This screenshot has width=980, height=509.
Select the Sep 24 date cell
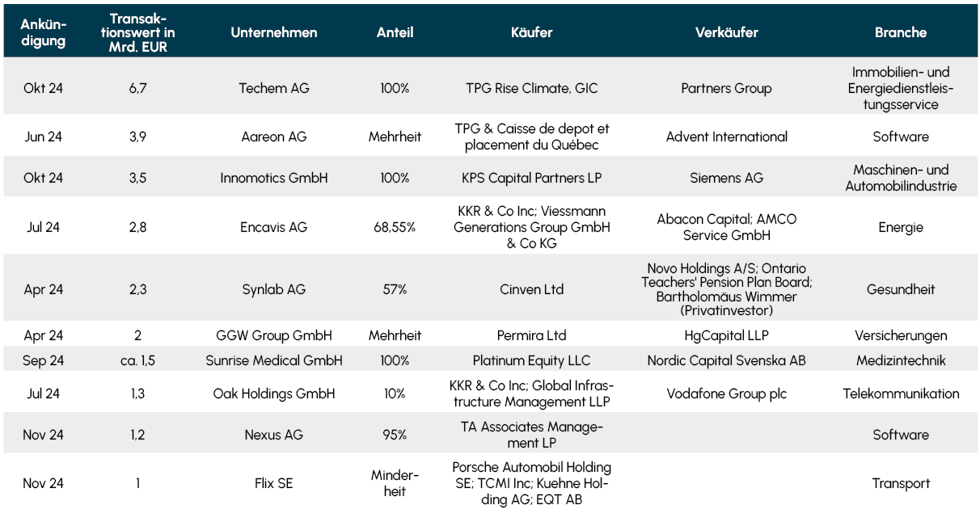[43, 360]
